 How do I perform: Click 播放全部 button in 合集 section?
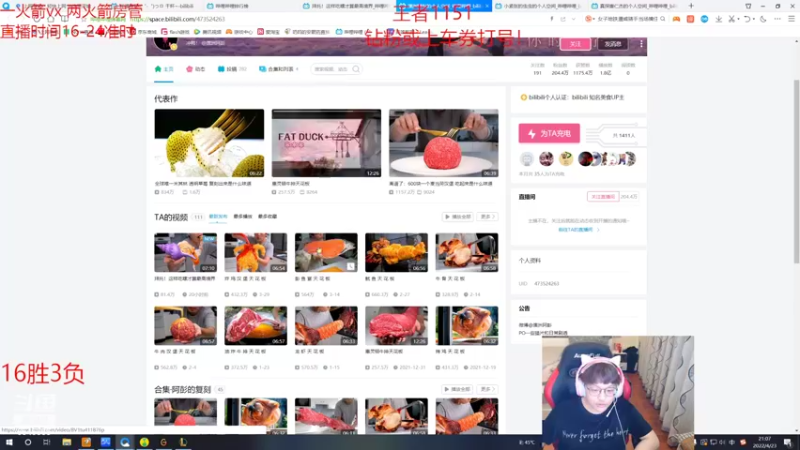pos(458,389)
